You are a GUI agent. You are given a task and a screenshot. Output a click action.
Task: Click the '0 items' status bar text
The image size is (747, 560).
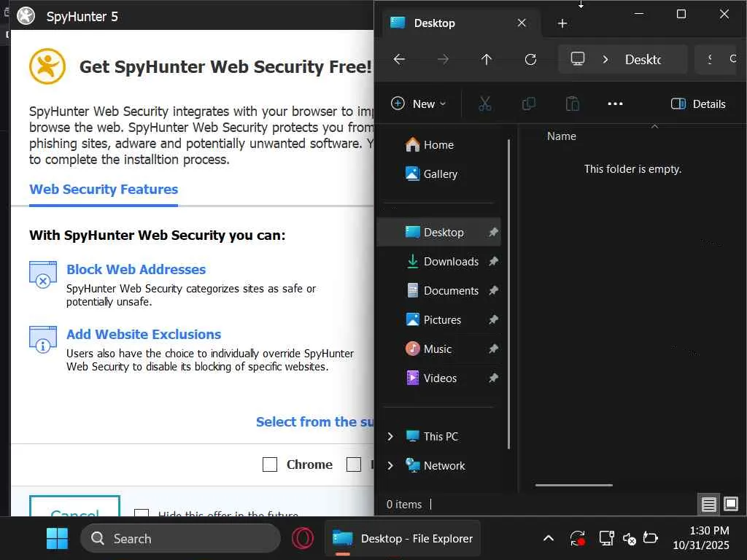click(404, 504)
